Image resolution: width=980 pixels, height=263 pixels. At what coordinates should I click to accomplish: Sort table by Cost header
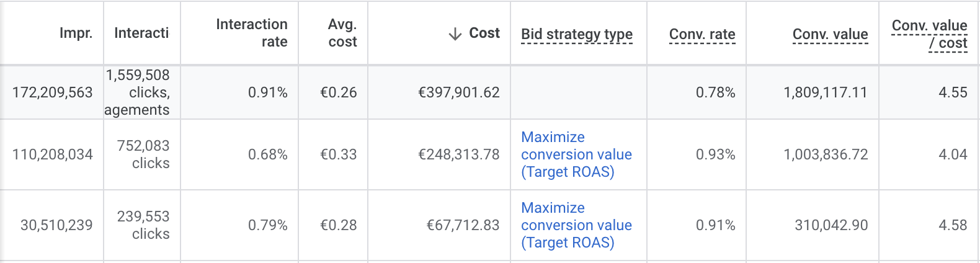click(484, 33)
